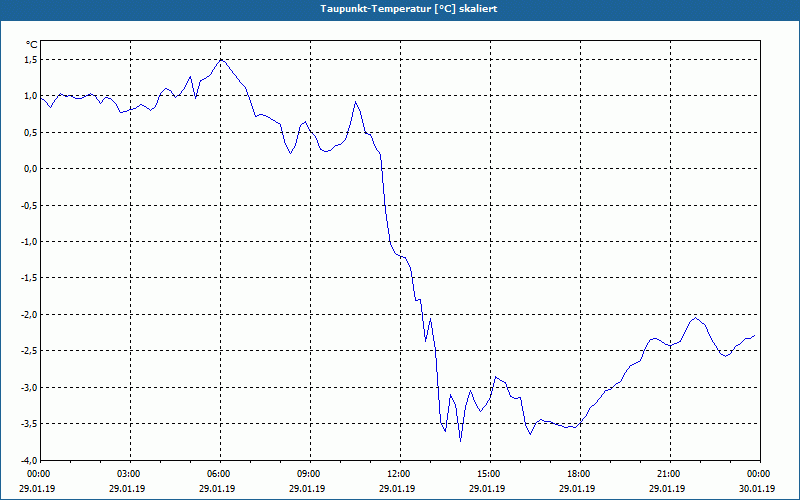Image resolution: width=800 pixels, height=500 pixels.
Task: Select the -2,0 y-axis label
Action: click(29, 315)
